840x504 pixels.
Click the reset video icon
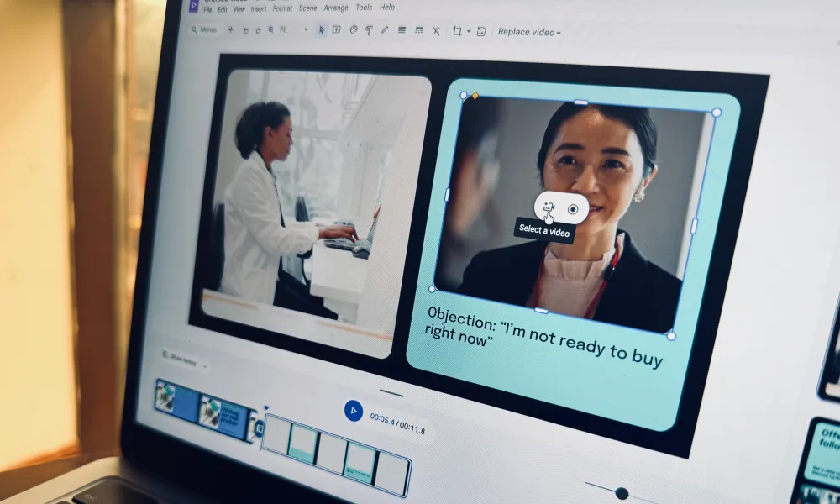481,32
